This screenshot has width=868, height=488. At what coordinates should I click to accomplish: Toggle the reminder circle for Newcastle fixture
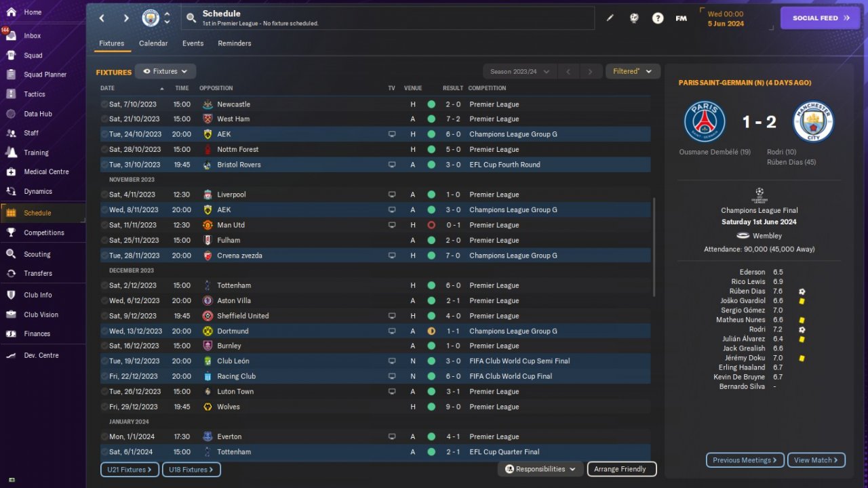[104, 104]
